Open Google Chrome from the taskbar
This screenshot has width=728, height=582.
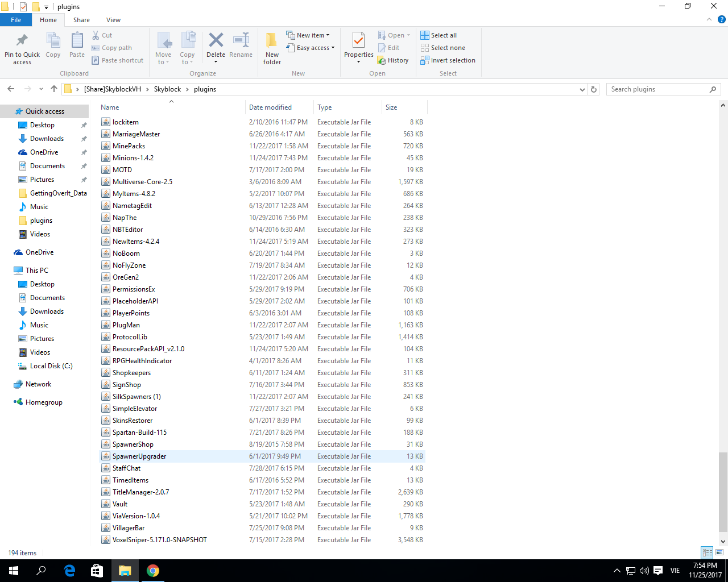(x=152, y=571)
